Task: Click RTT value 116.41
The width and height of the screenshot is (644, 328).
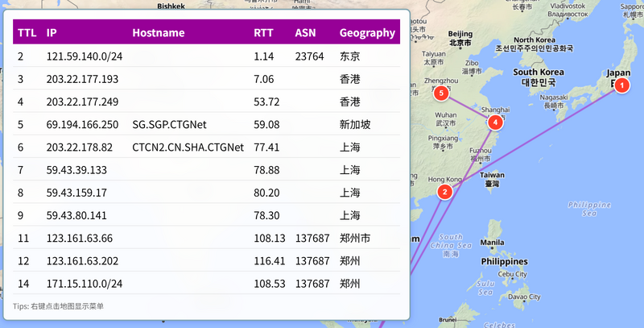Action: point(270,260)
